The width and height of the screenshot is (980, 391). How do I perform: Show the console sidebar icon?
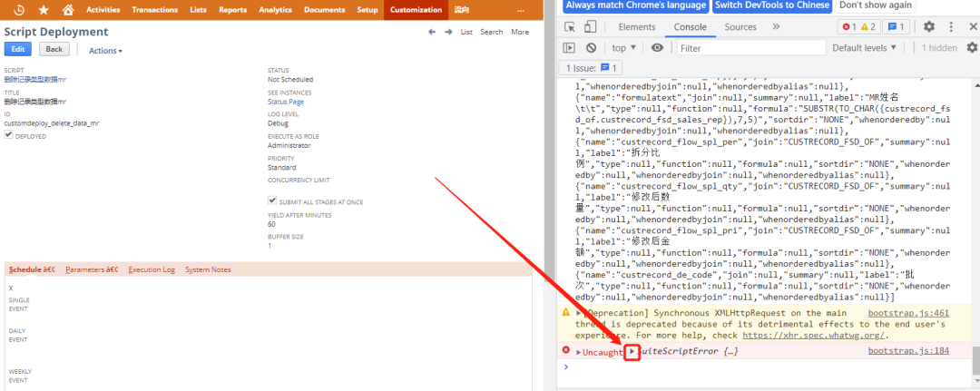click(x=569, y=47)
